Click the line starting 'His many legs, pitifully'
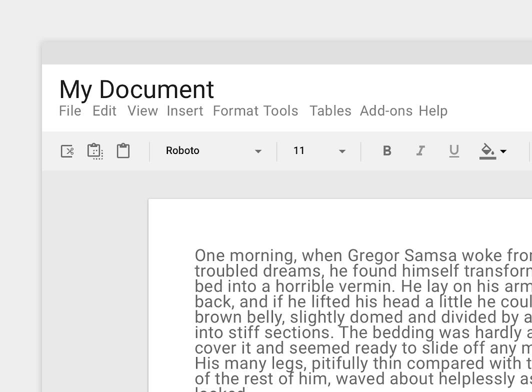The height and width of the screenshot is (392, 532). [363, 363]
